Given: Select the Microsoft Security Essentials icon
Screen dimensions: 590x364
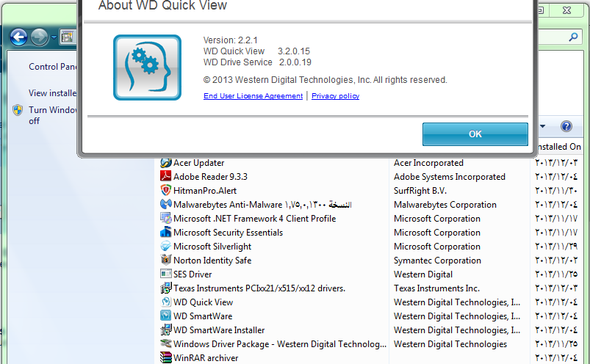Looking at the screenshot, I should pos(165,232).
